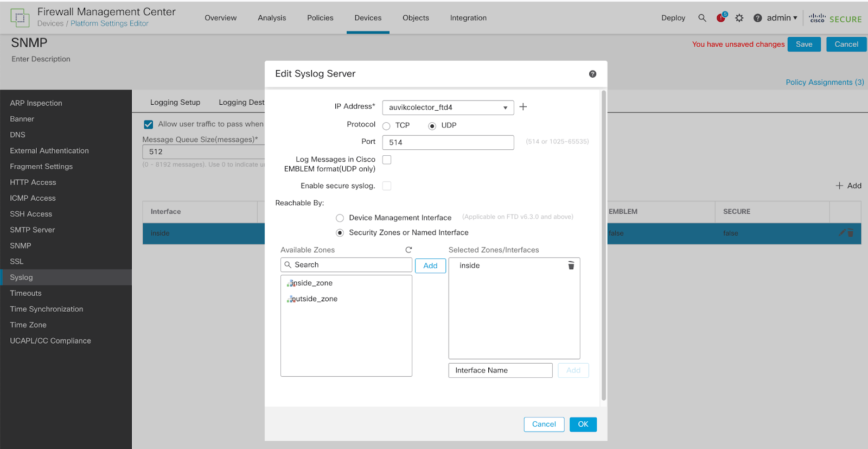
Task: Delete the selected inside interface entry
Action: [x=571, y=265]
